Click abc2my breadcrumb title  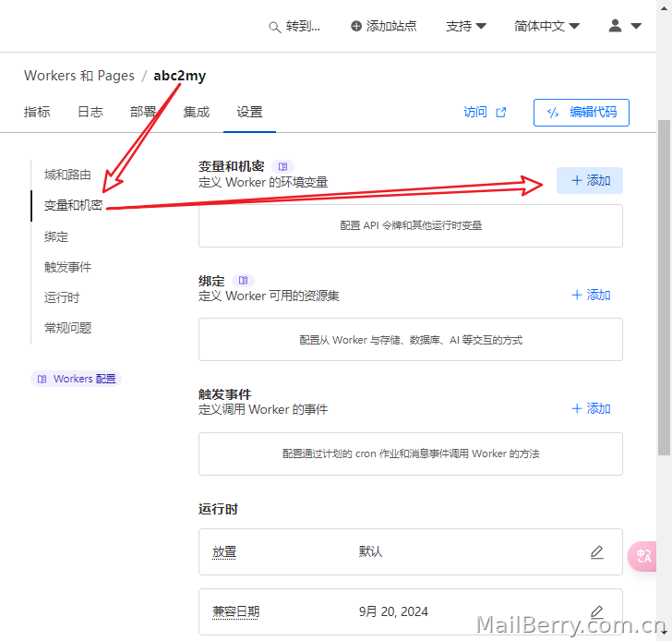[x=180, y=76]
